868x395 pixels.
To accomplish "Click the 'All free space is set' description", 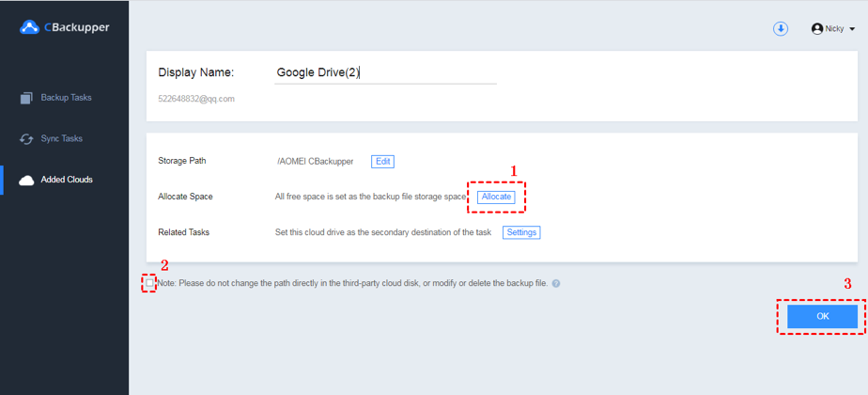I will [370, 197].
